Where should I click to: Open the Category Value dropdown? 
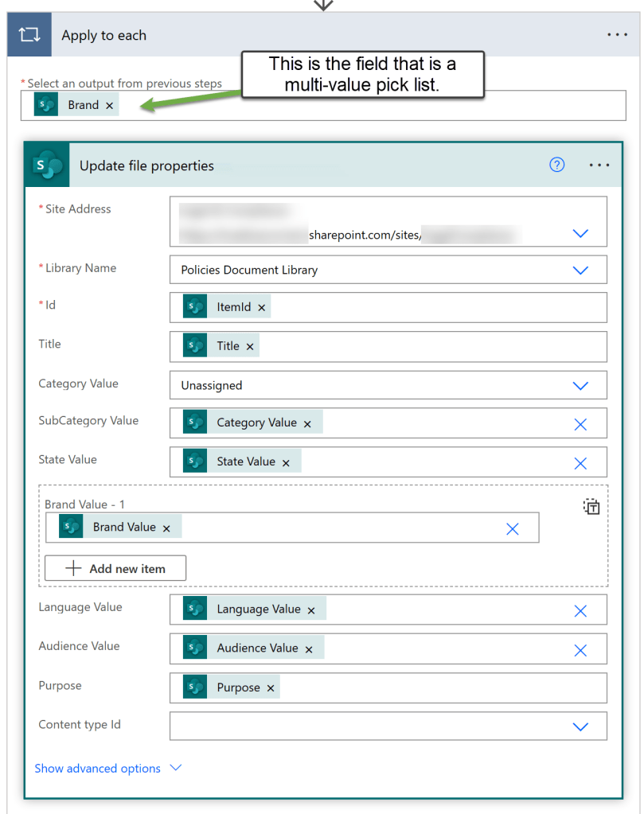point(580,386)
